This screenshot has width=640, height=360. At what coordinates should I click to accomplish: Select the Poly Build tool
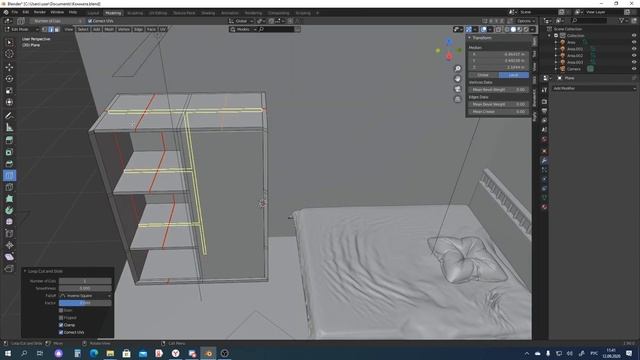[9, 199]
